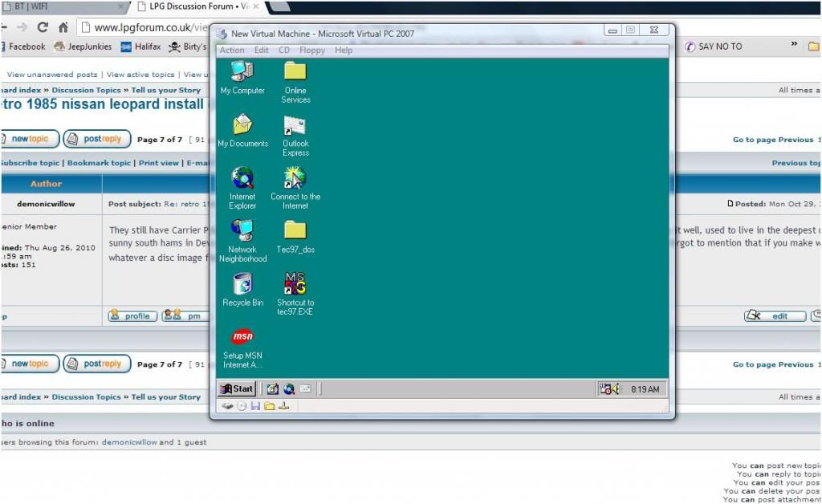Open My Computer icon on virtual desktop

(242, 78)
